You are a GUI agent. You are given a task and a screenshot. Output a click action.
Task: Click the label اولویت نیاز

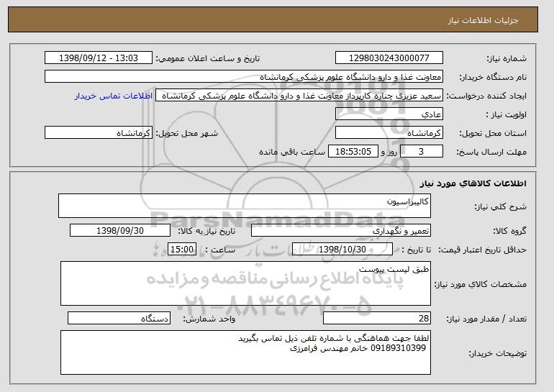coord(506,115)
